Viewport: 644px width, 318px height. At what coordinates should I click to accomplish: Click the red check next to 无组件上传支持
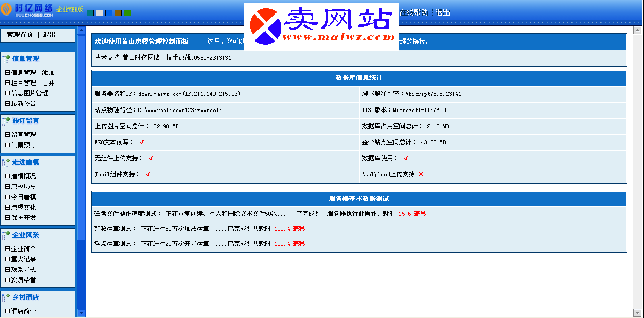151,158
